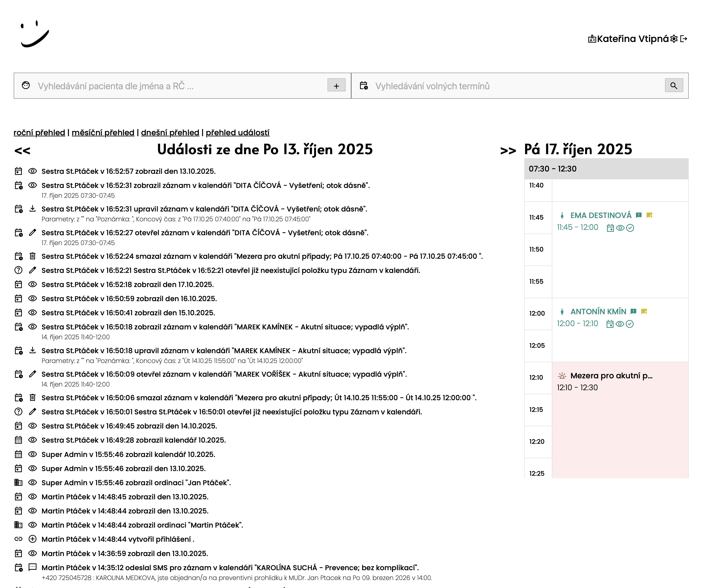Viewport: 702px width, 588px height.
Task: Log out using the logout icon
Action: pos(685,39)
